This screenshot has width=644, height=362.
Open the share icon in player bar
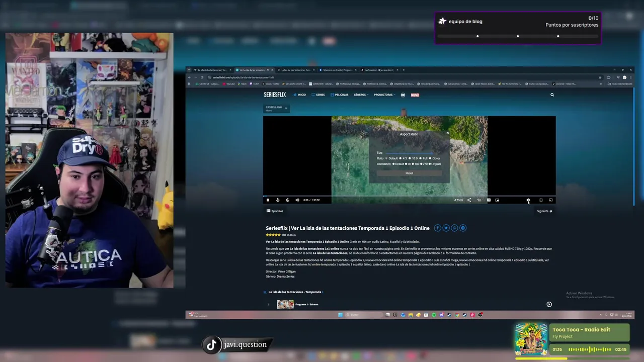coord(469,200)
